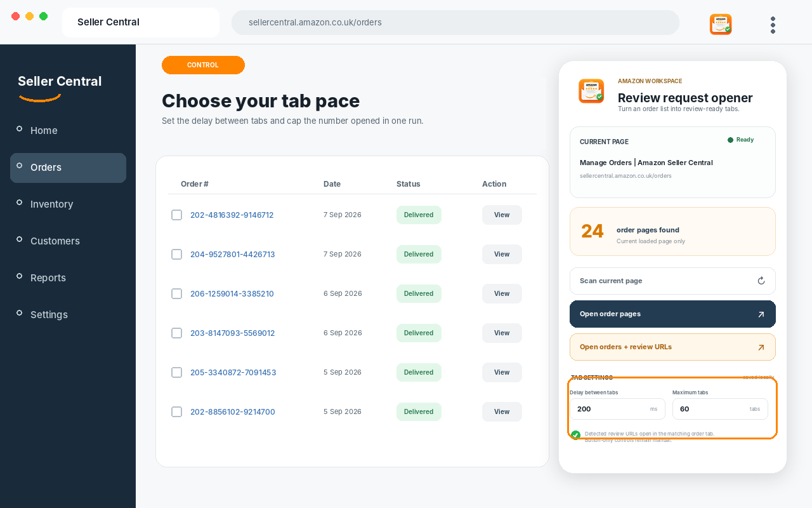
Task: Click View for order 204-9527801-4426713
Action: click(x=502, y=255)
